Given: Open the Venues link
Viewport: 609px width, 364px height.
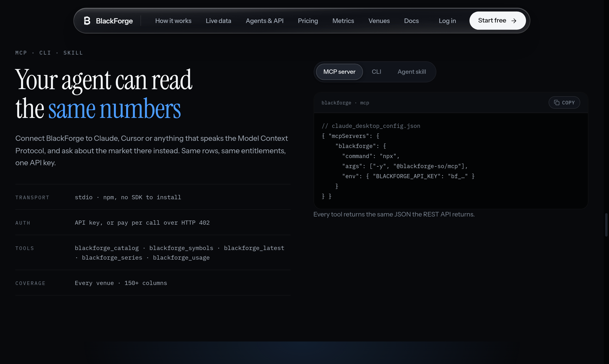Looking at the screenshot, I should coord(379,21).
